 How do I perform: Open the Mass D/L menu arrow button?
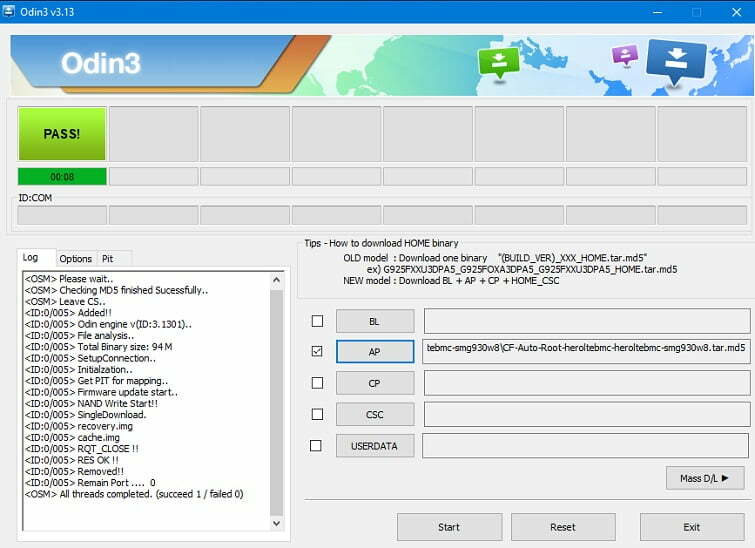point(705,478)
